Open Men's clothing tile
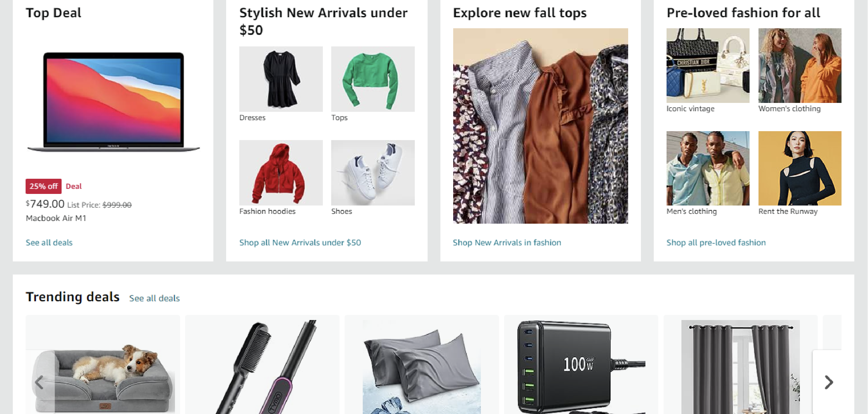 [708, 168]
